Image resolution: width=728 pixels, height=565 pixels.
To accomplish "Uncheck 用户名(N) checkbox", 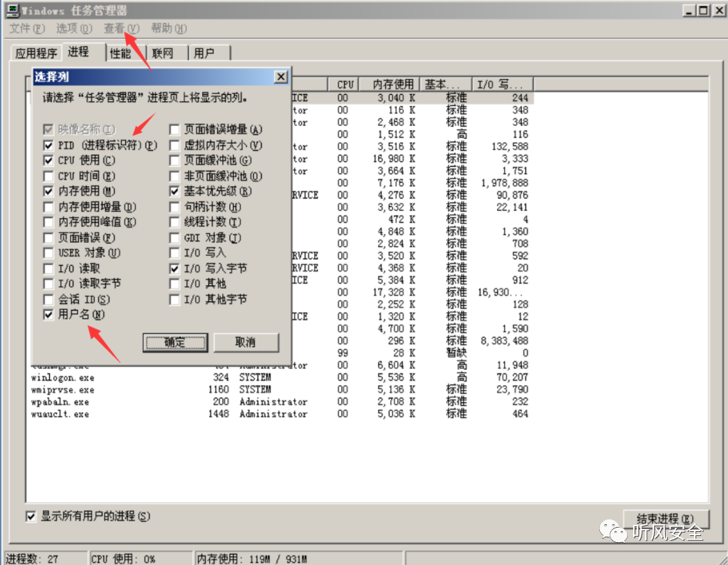I will click(48, 315).
